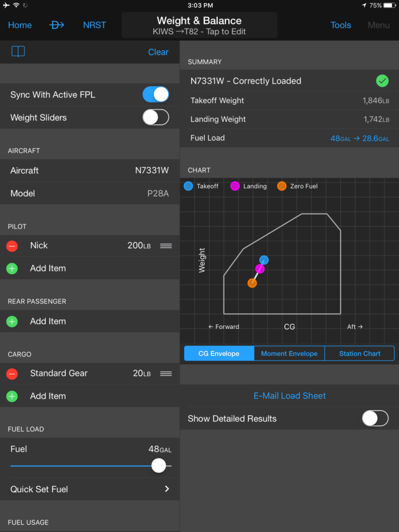Tap Weight & Balance title to edit route
The height and width of the screenshot is (532, 399).
click(x=199, y=25)
